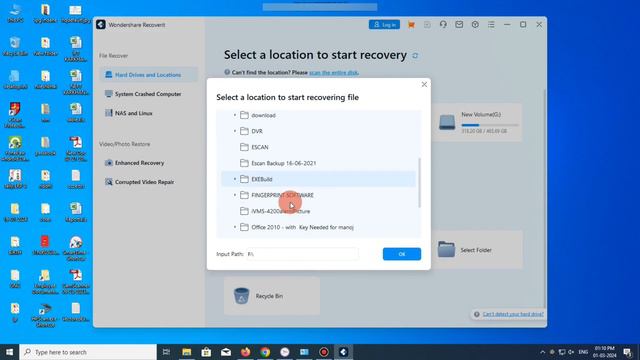Open the shopping cart icon in Recoverit title bar

point(411,25)
